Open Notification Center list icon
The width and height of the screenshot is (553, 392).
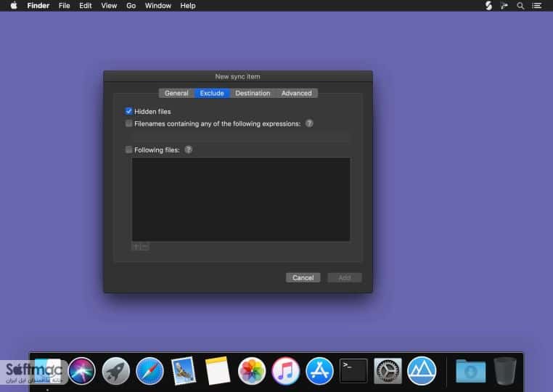pyautogui.click(x=537, y=6)
